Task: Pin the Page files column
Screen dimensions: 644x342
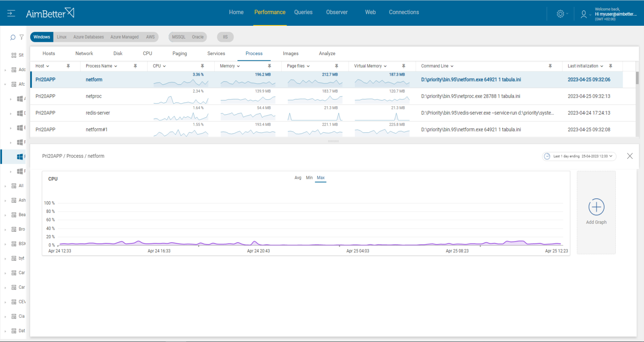Action: (336, 66)
